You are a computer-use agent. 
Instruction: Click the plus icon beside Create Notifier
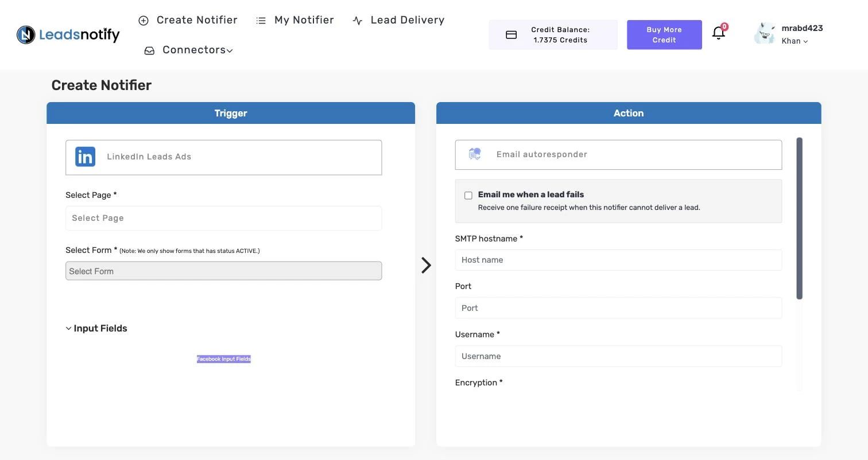click(x=144, y=21)
